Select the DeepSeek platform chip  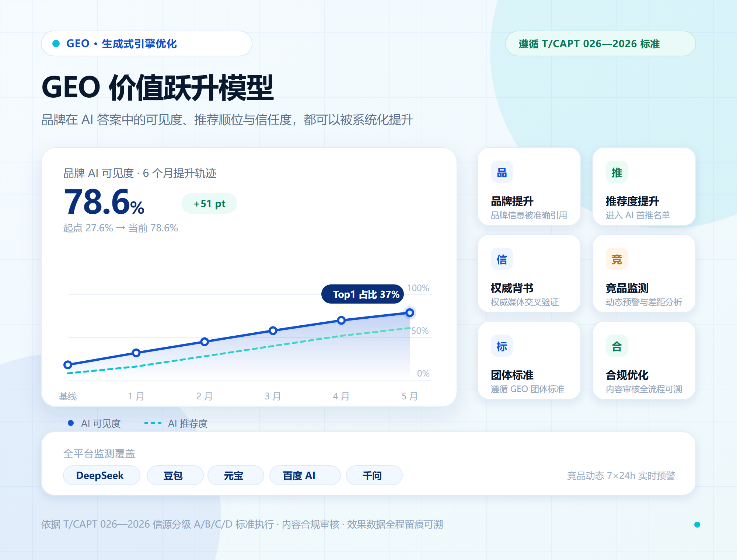(102, 475)
